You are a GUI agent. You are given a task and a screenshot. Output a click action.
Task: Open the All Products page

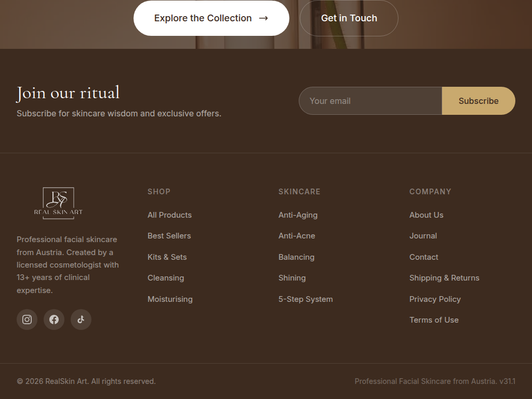tap(169, 215)
